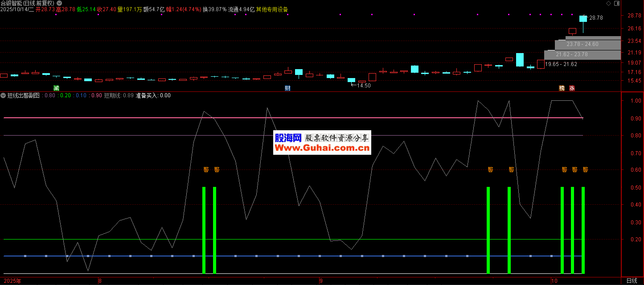
Task: Click the last 警 alert icon on right
Action: pyautogui.click(x=585, y=169)
